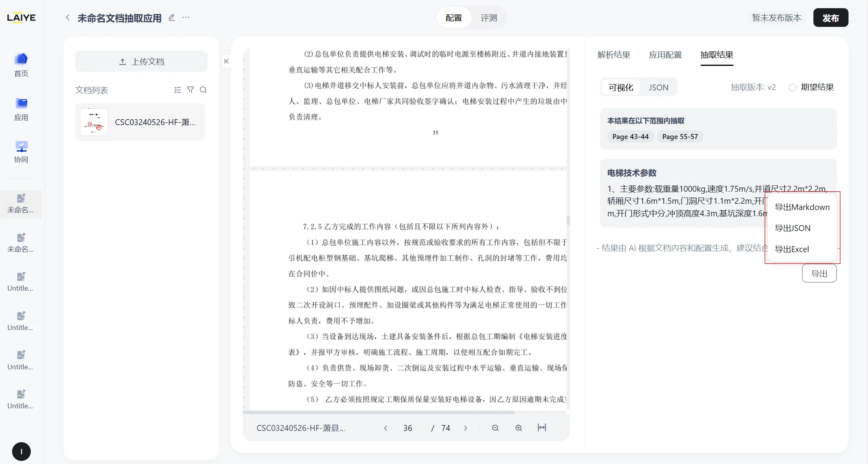868x464 pixels.
Task: Click the Page 55-57 range tag
Action: pos(680,137)
